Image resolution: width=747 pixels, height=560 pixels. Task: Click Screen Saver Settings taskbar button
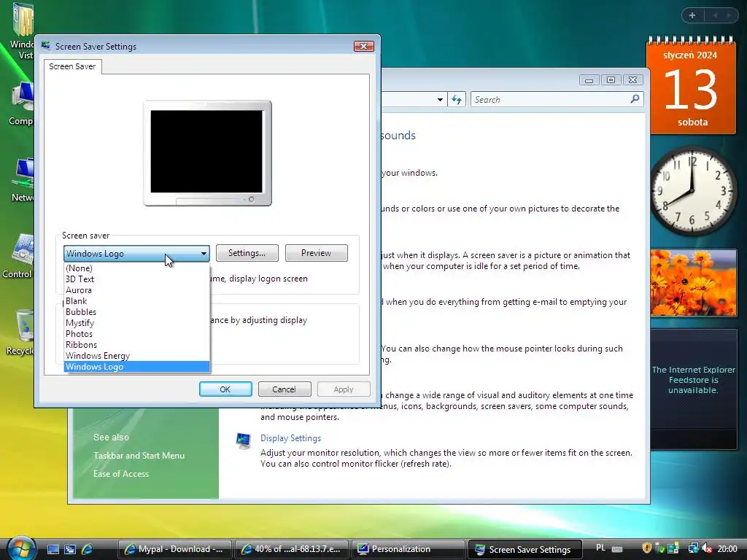[525, 549]
